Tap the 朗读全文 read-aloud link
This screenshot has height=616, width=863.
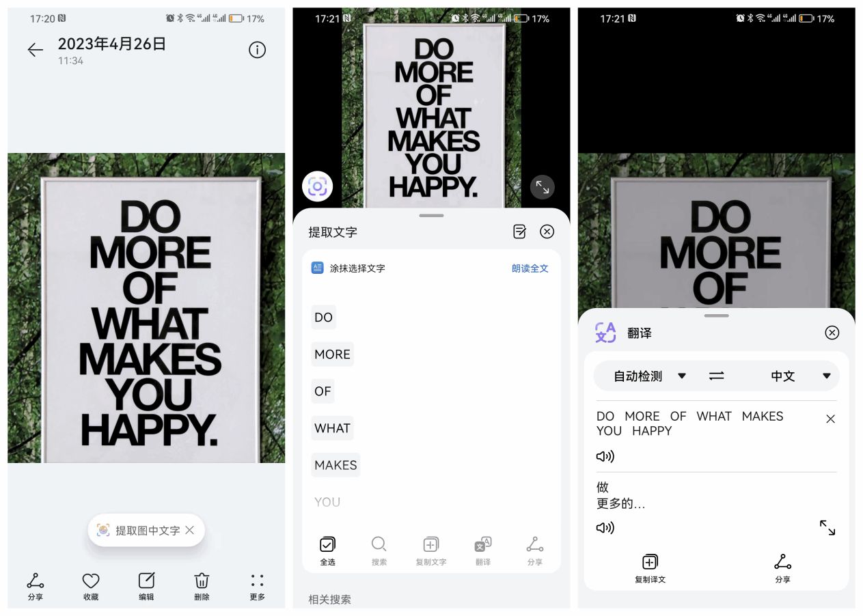529,268
